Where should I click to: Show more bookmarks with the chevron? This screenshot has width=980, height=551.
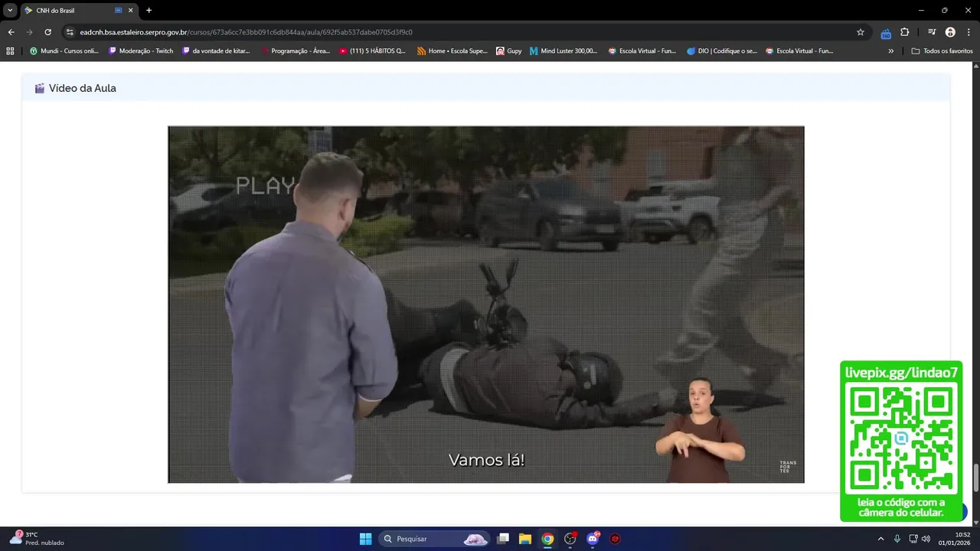(x=890, y=51)
